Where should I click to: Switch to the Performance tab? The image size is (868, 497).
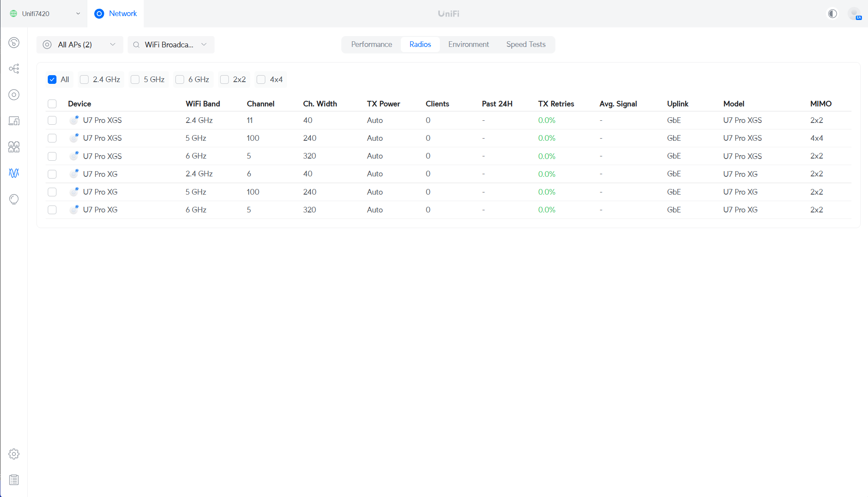click(372, 44)
